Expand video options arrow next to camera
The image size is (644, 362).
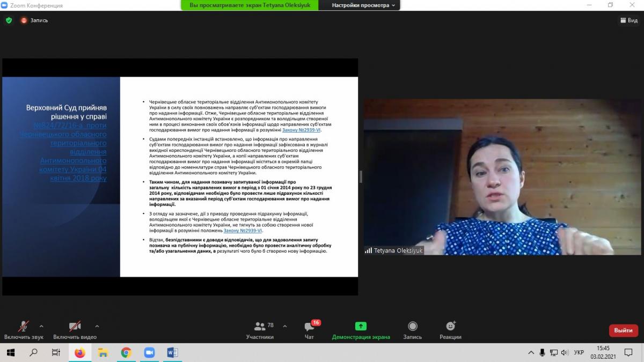(97, 326)
